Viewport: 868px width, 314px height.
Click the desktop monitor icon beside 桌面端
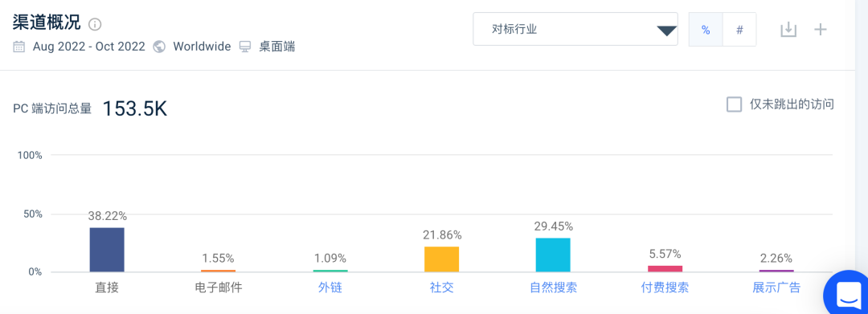tap(245, 47)
